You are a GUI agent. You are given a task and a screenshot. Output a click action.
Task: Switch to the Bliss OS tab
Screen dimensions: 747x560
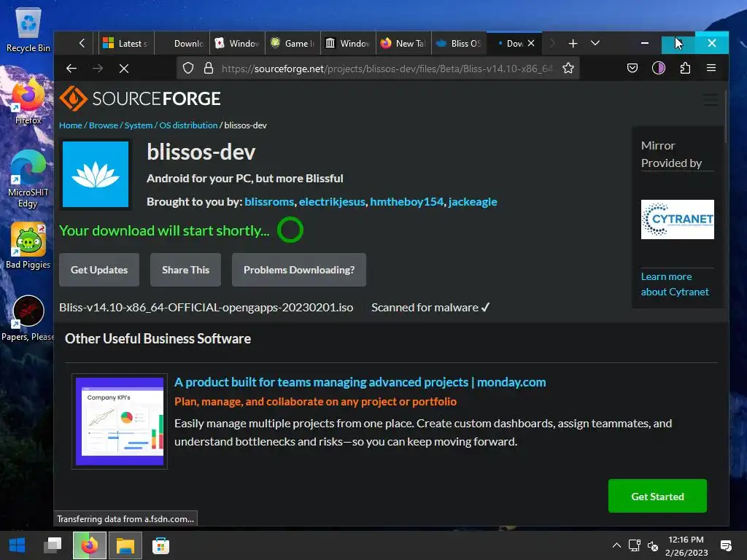[460, 43]
